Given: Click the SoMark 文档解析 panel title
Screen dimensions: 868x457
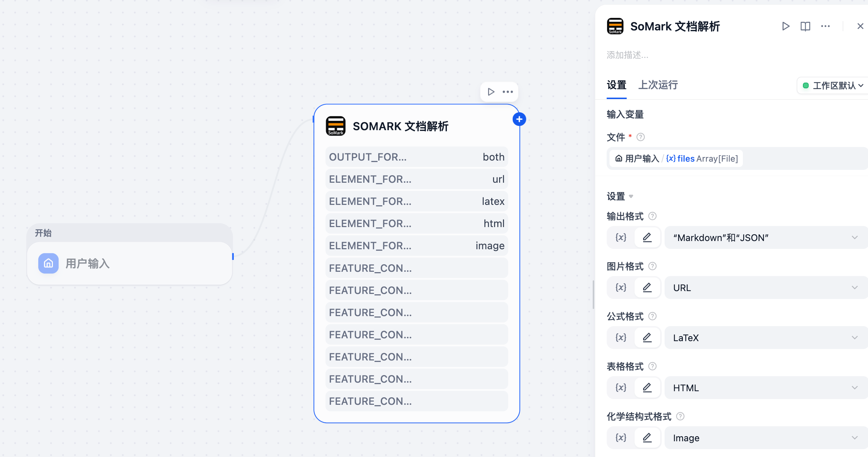Looking at the screenshot, I should coord(675,26).
